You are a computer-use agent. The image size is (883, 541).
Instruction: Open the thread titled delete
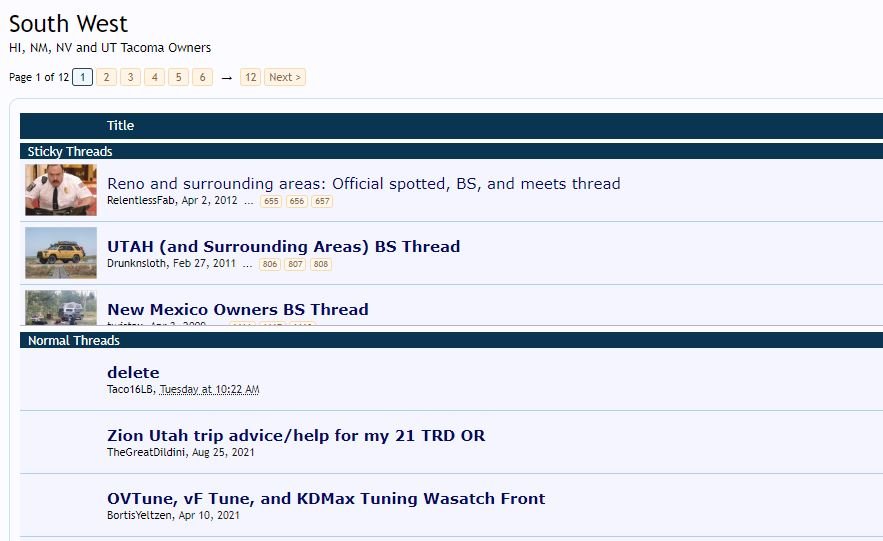pyautogui.click(x=133, y=373)
